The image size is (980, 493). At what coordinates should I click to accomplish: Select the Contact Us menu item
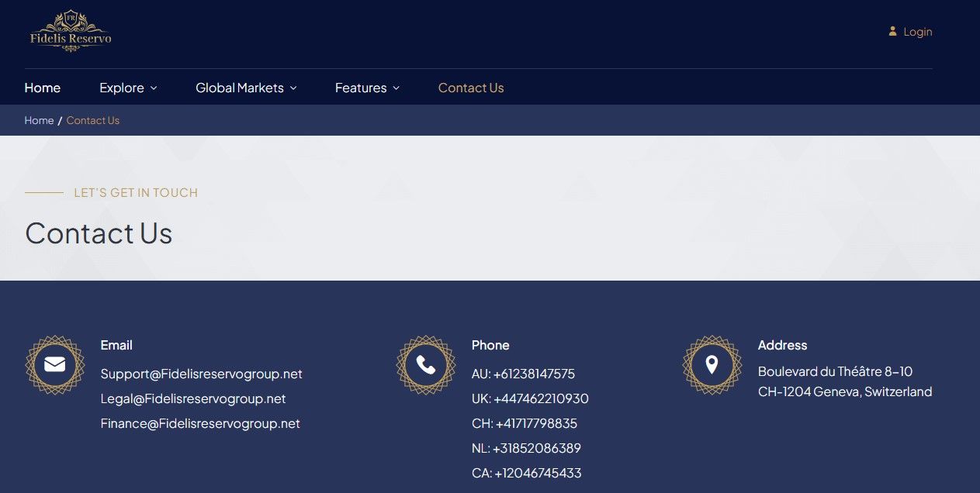coord(471,88)
